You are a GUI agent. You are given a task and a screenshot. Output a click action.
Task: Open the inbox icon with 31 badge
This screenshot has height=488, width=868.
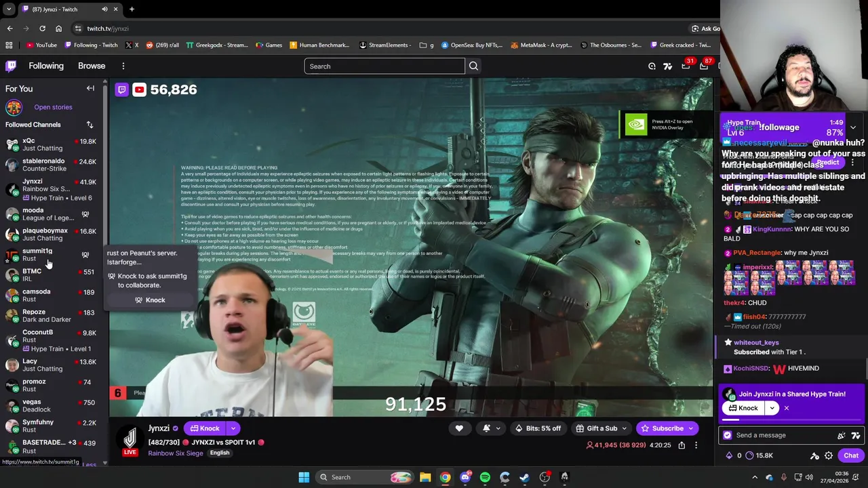686,66
